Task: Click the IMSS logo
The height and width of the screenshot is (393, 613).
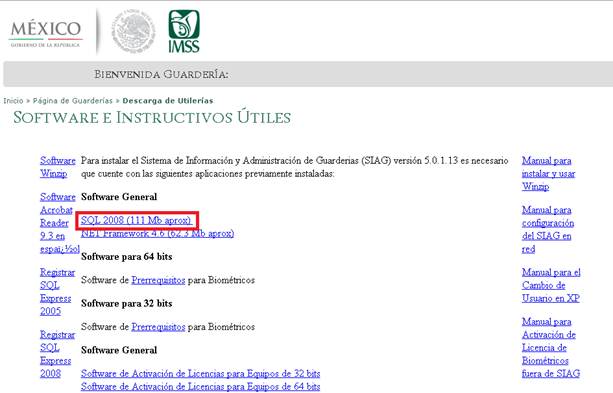Action: click(184, 31)
